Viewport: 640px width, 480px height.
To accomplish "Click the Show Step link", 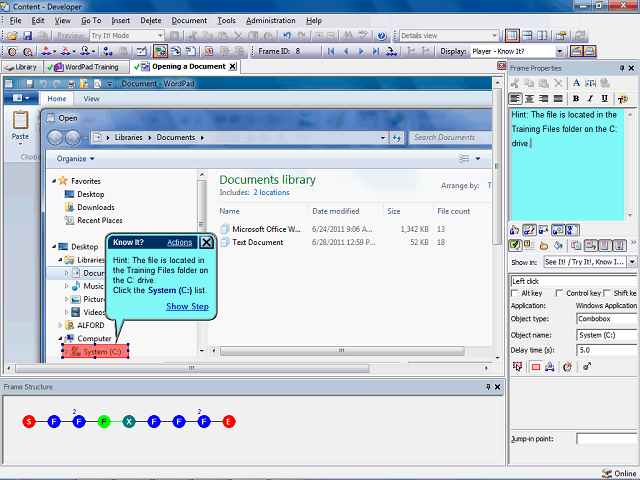I will coord(187,306).
